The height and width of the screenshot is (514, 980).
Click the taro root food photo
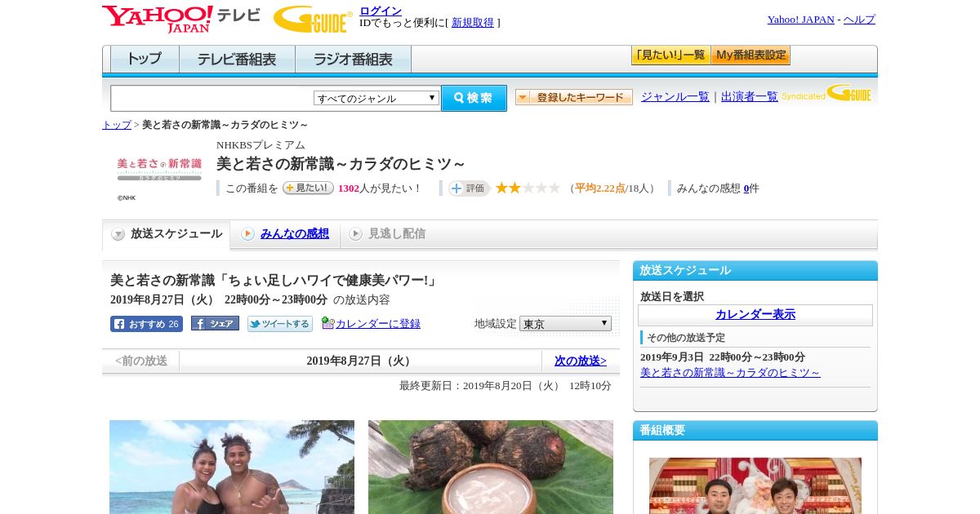tap(491, 467)
